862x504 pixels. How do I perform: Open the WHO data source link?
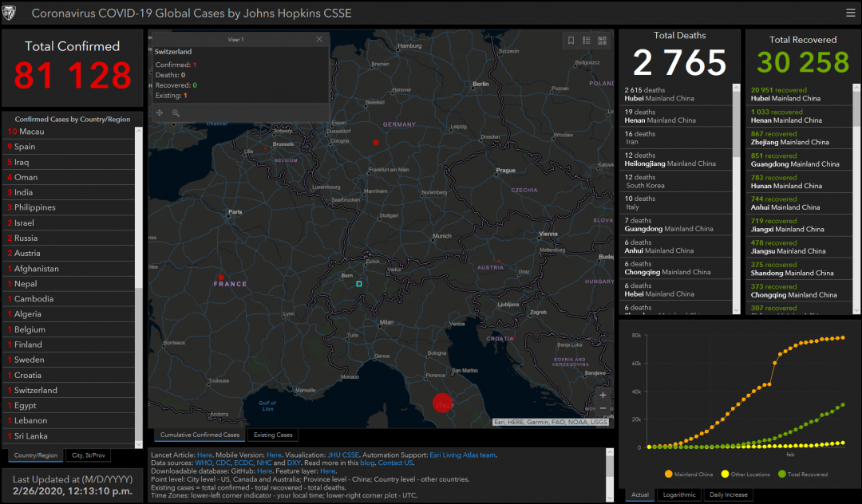(204, 463)
